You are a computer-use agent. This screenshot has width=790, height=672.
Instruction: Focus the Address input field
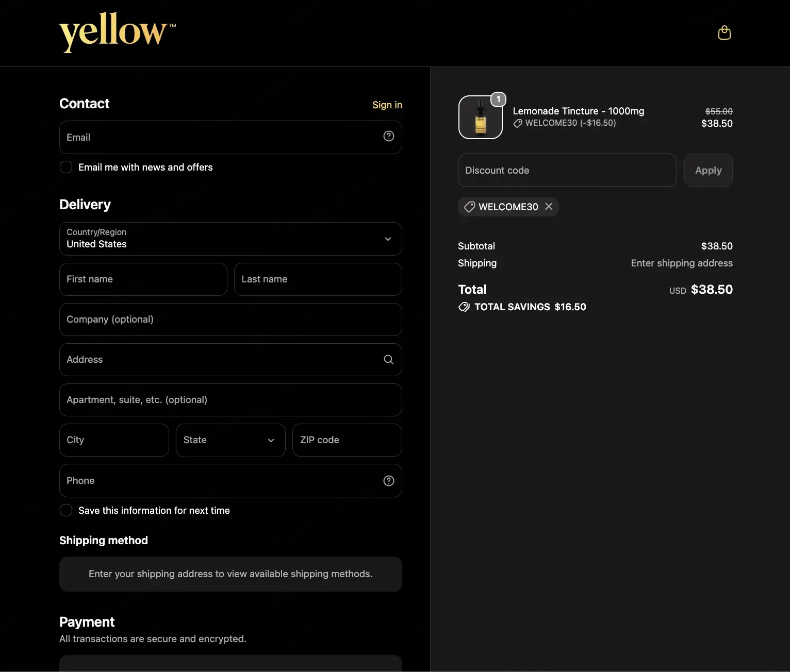point(231,360)
